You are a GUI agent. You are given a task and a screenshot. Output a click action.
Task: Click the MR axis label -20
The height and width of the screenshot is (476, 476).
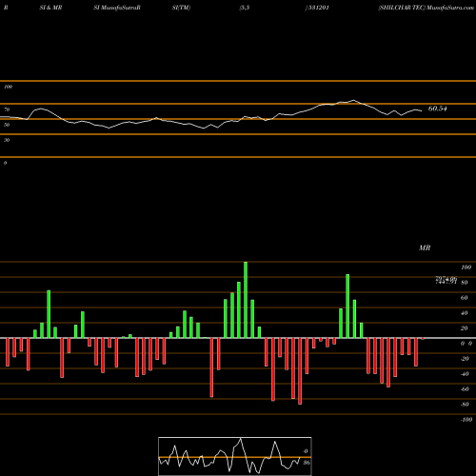click(465, 359)
